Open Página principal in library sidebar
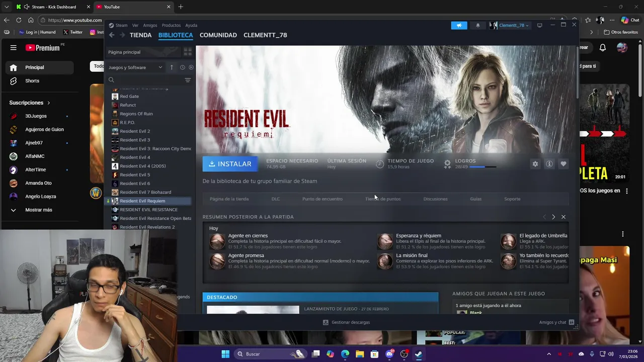This screenshot has height=362, width=644. tap(143, 52)
